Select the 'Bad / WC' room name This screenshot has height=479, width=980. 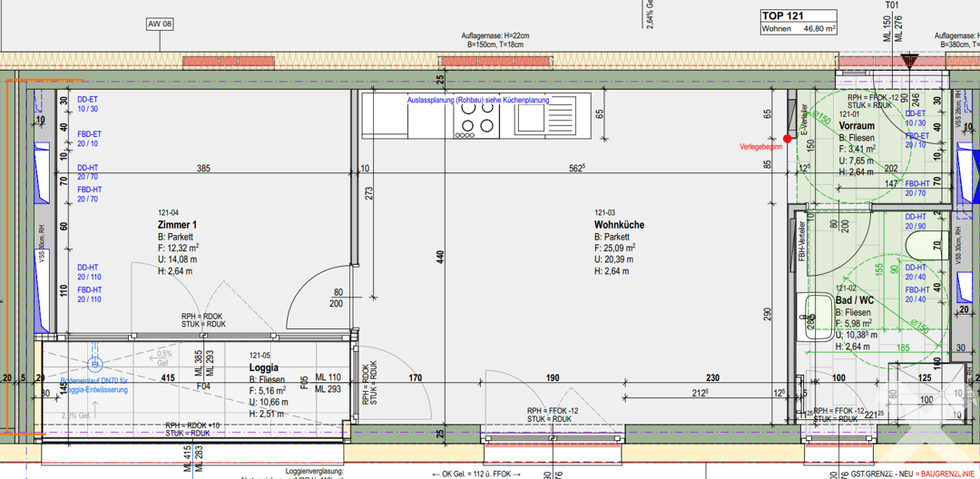pyautogui.click(x=855, y=300)
